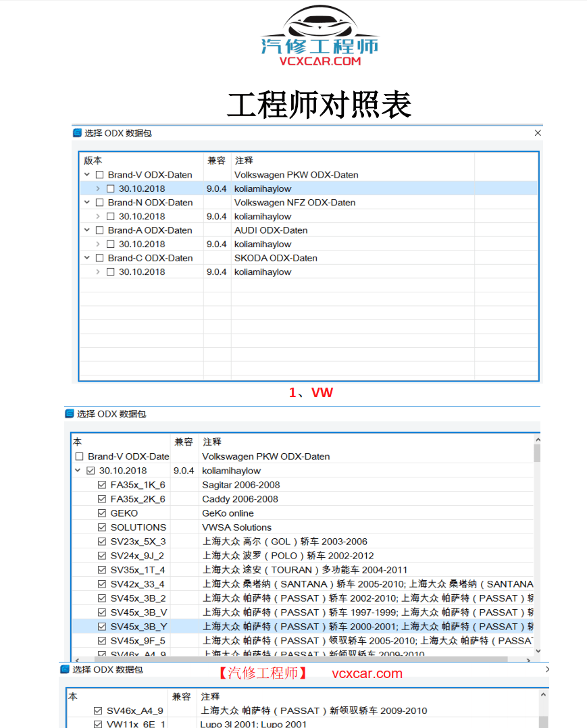Collapse the 30.10.2018 node in the second window
587x728 pixels.
[77, 470]
